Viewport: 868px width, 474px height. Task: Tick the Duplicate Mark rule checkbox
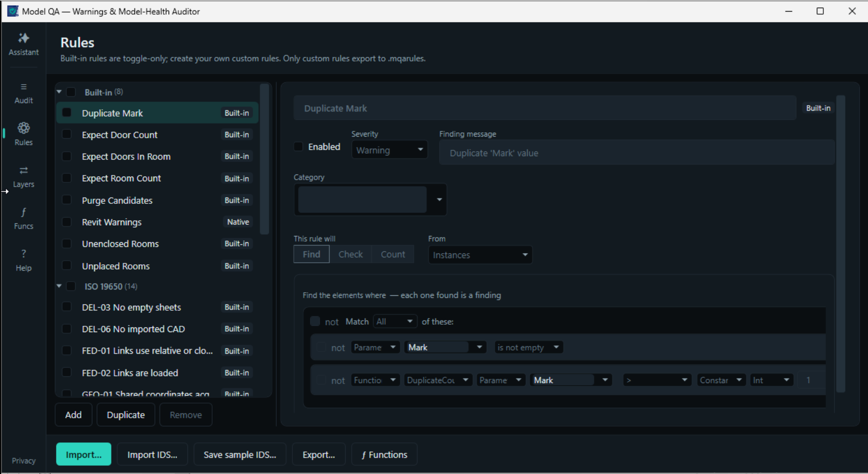coord(67,112)
